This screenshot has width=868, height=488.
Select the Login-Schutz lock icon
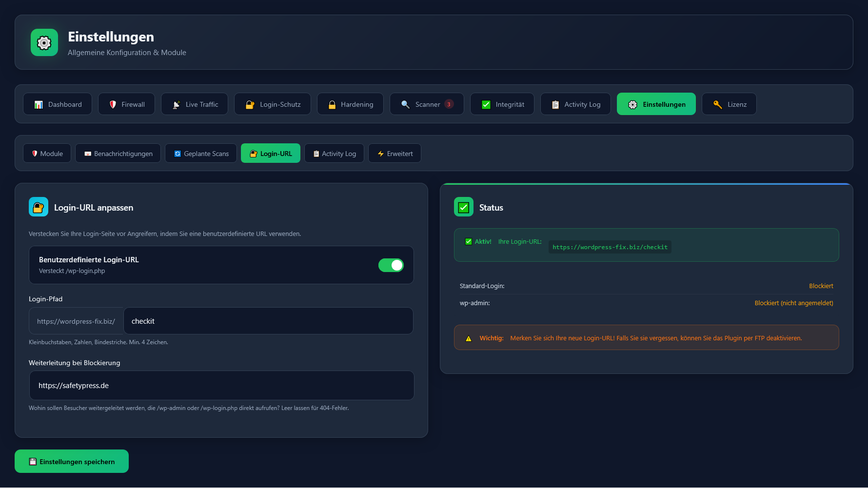click(x=250, y=104)
